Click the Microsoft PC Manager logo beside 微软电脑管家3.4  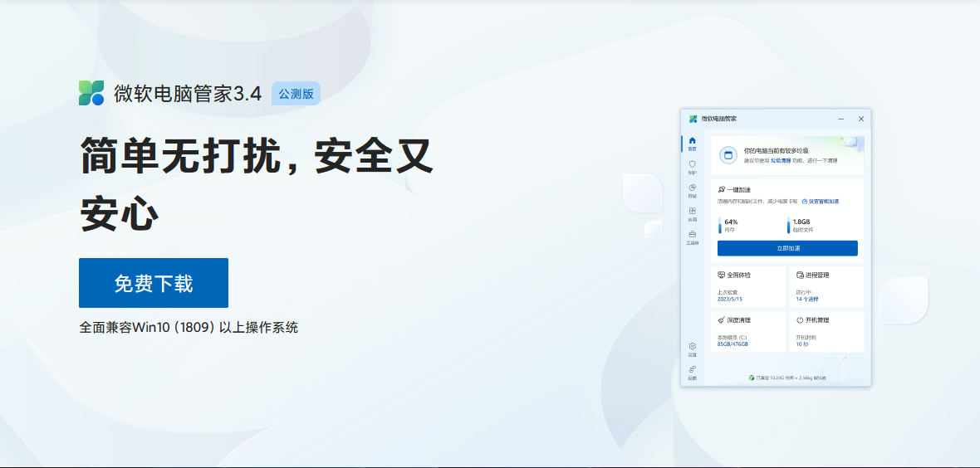(91, 92)
